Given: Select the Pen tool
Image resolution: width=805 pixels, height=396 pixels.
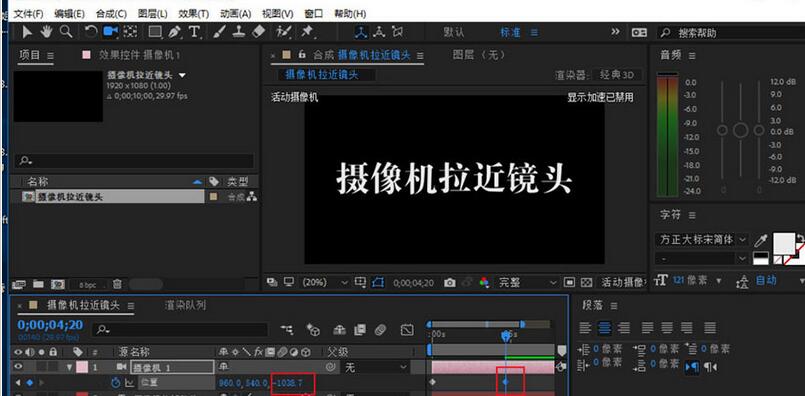Looking at the screenshot, I should pyautogui.click(x=175, y=32).
